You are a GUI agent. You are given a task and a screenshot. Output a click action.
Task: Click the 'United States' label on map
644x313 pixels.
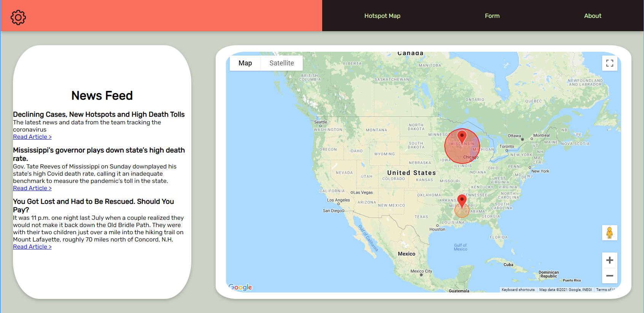point(412,173)
